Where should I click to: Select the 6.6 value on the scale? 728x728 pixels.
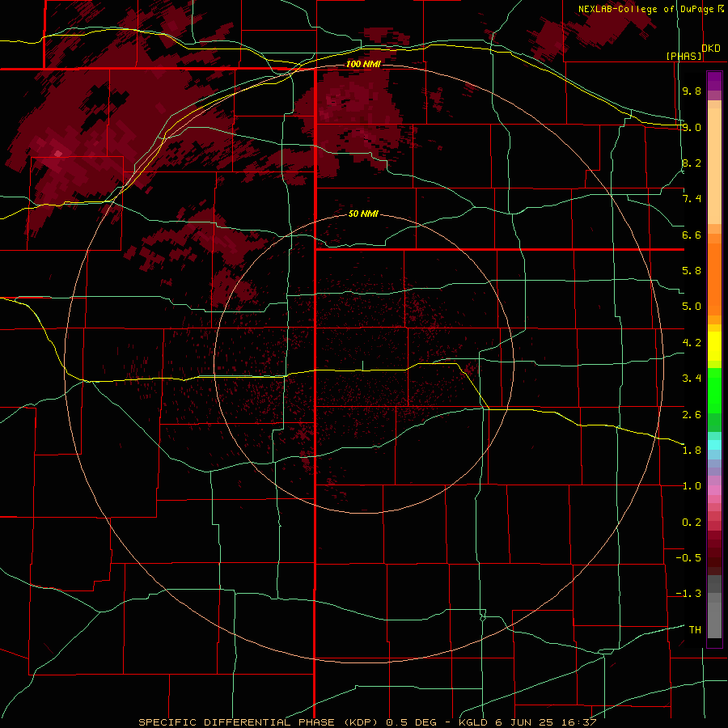tap(692, 235)
